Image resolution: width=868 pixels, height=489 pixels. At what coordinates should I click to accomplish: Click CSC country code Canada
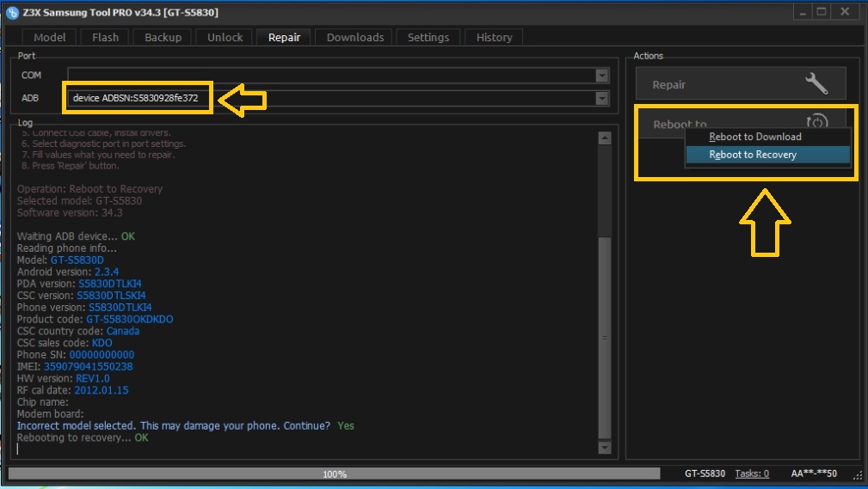pyautogui.click(x=122, y=331)
